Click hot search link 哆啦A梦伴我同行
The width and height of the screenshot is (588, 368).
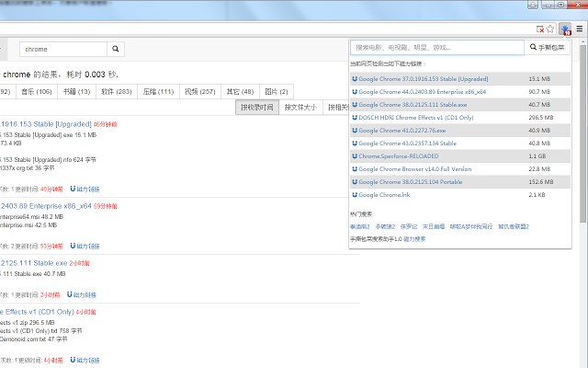click(x=471, y=226)
